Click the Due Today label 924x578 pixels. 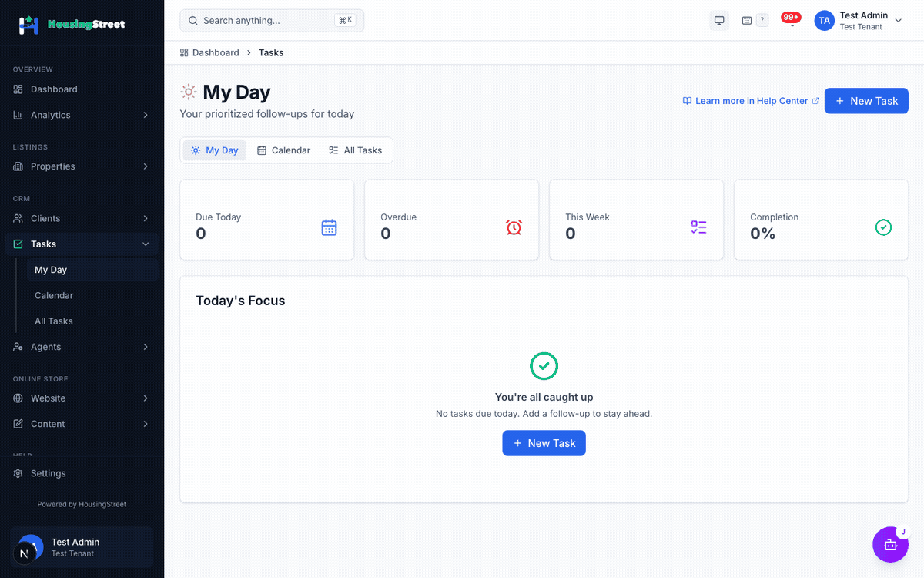click(x=218, y=217)
